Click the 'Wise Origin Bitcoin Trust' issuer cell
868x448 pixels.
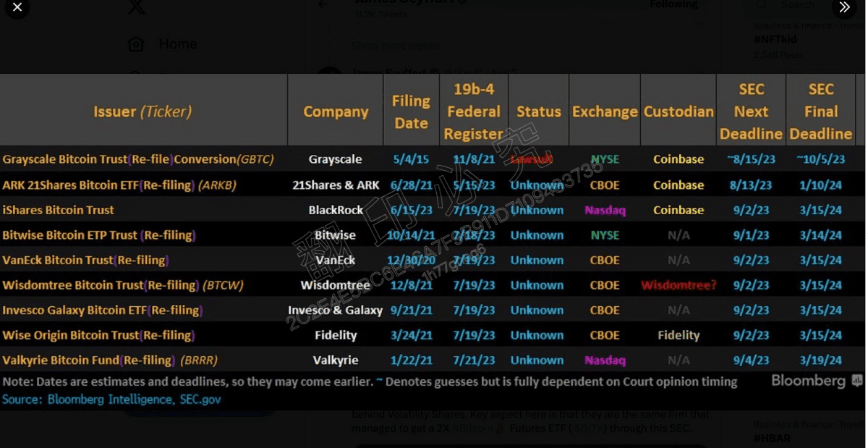(98, 335)
